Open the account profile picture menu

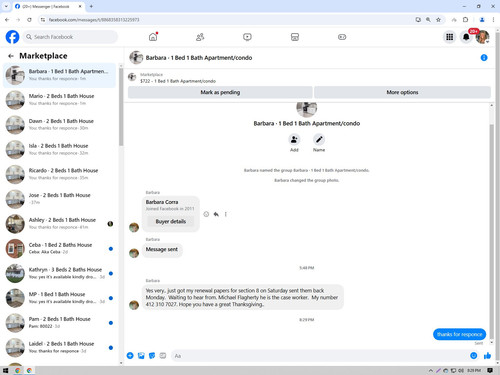click(482, 37)
